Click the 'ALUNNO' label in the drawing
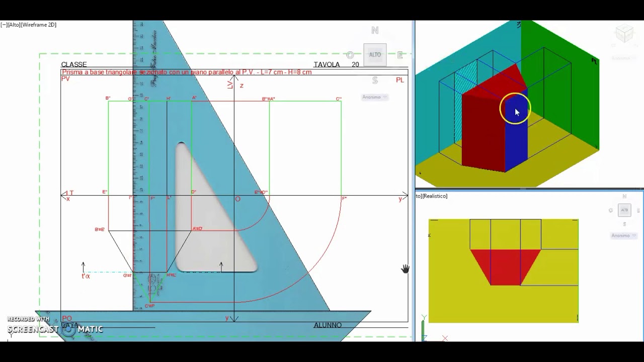 pyautogui.click(x=328, y=325)
